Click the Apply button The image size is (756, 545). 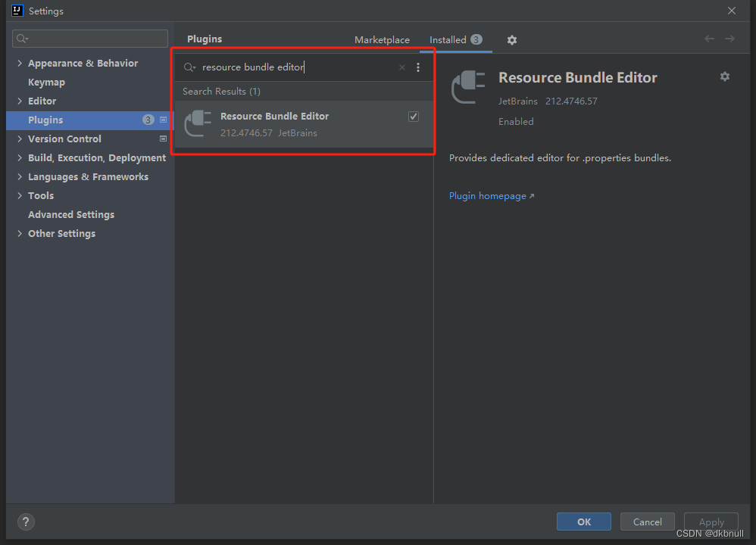(711, 522)
